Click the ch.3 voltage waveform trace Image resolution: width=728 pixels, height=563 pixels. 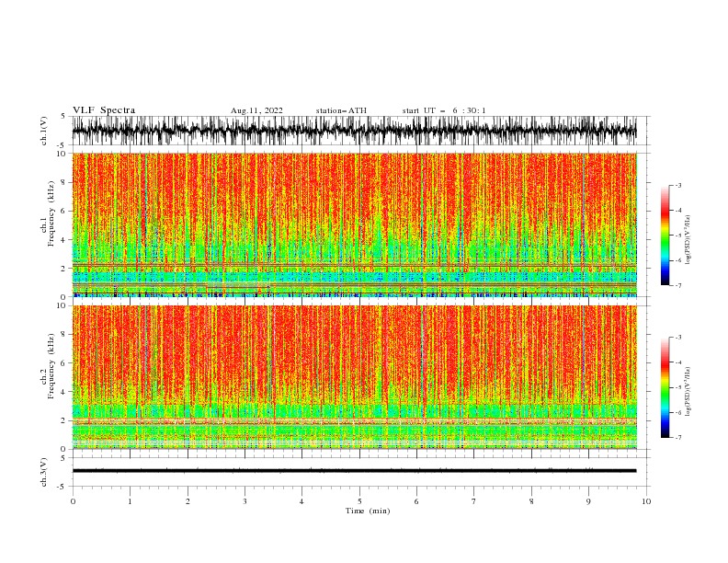355,471
